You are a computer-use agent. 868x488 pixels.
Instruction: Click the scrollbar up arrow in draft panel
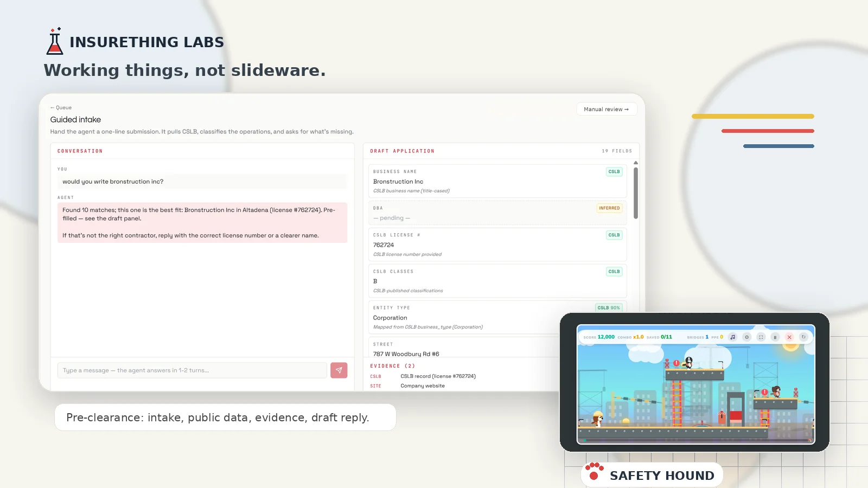[636, 163]
